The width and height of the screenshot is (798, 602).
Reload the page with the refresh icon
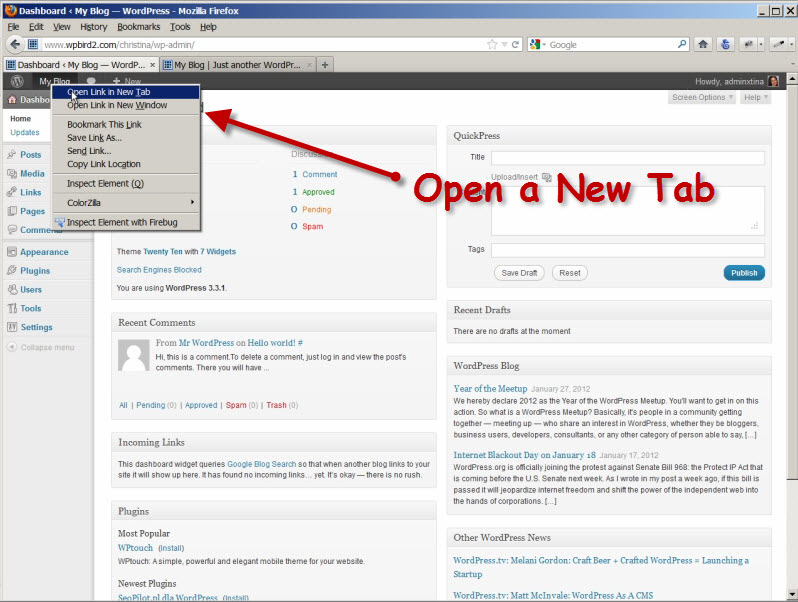click(x=515, y=44)
